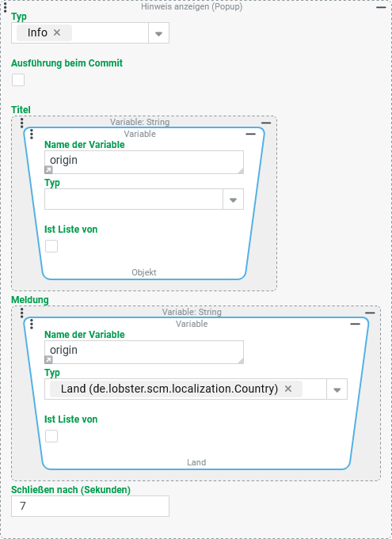Image resolution: width=392 pixels, height=539 pixels.
Task: Remove the Info tag from Typ
Action: click(57, 32)
